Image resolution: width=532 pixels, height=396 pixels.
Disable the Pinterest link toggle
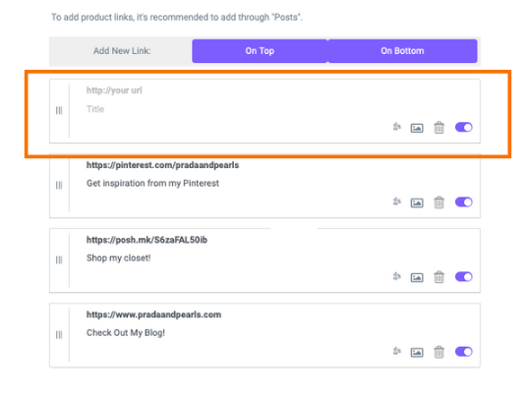click(463, 202)
